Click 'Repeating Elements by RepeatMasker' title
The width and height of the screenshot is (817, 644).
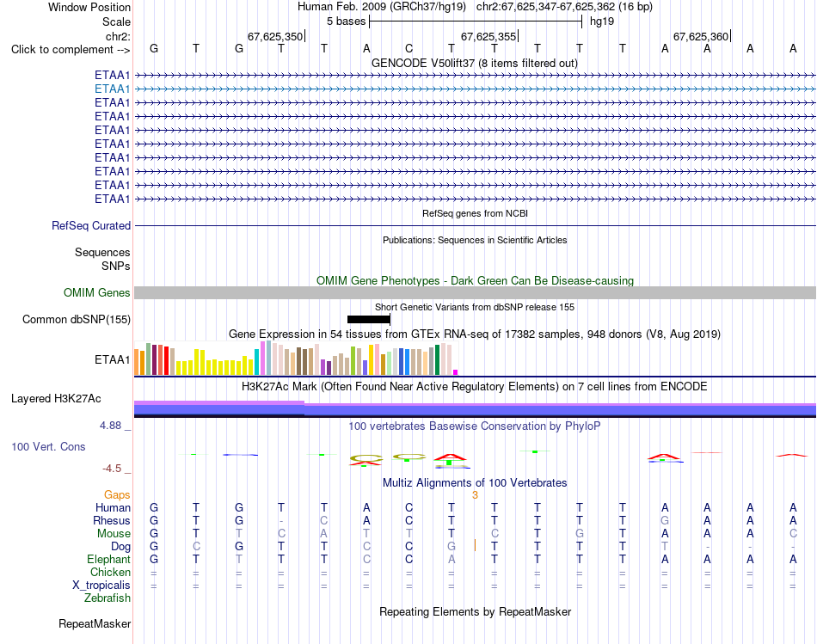point(475,611)
